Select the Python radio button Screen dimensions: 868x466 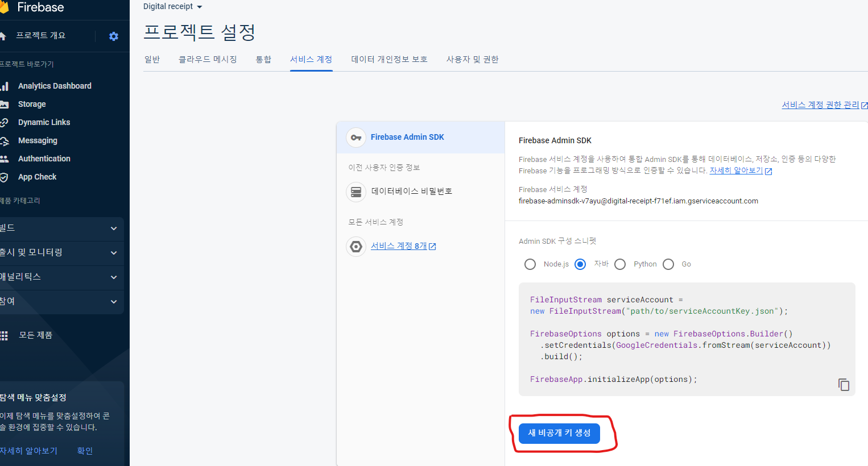click(x=620, y=264)
